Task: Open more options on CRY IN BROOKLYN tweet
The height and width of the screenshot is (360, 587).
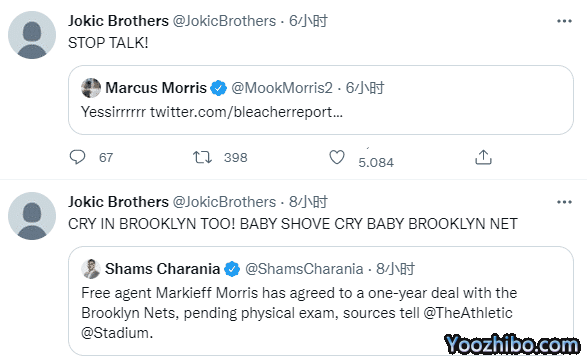Action: (564, 202)
